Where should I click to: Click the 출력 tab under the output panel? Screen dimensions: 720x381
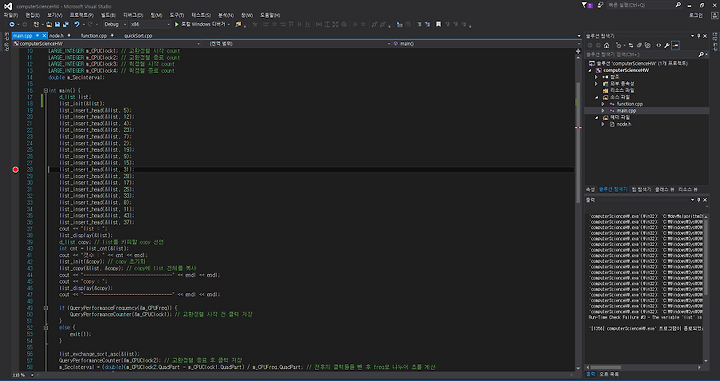coord(590,375)
